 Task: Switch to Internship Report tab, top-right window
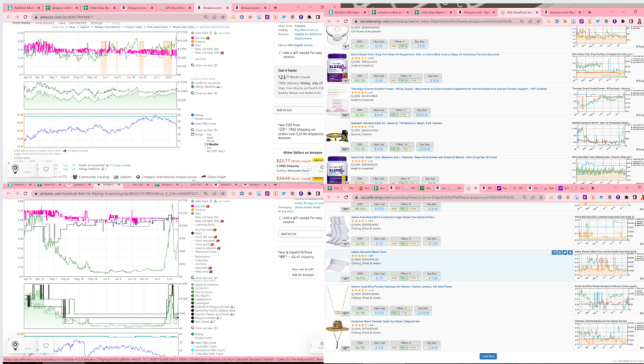click(433, 12)
